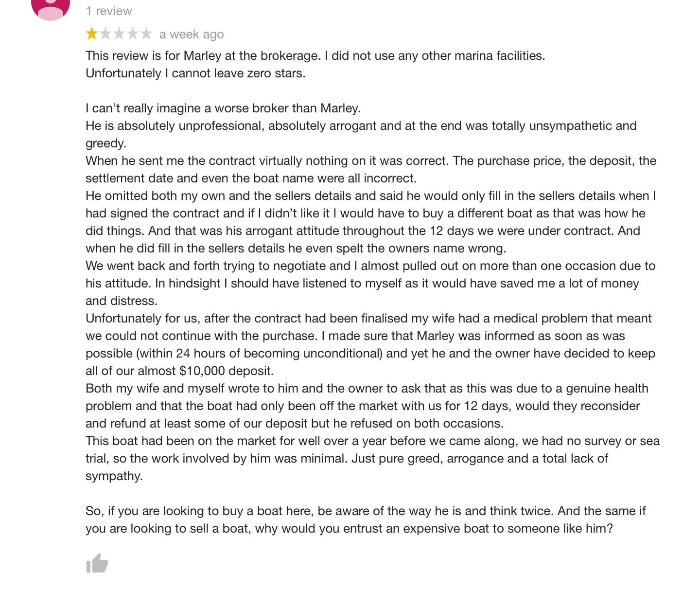The height and width of the screenshot is (591, 700).
Task: Click the "a week ago" timestamp
Action: pos(192,35)
